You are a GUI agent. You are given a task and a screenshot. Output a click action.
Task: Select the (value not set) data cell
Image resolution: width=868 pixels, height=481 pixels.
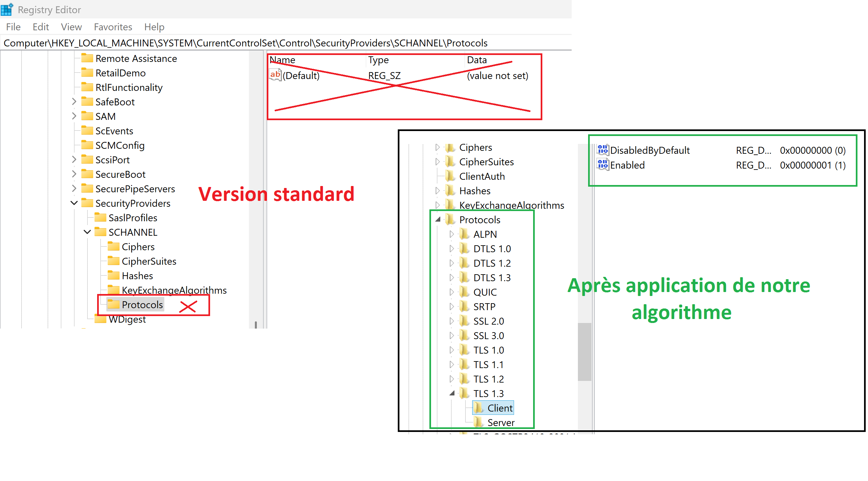pos(497,76)
